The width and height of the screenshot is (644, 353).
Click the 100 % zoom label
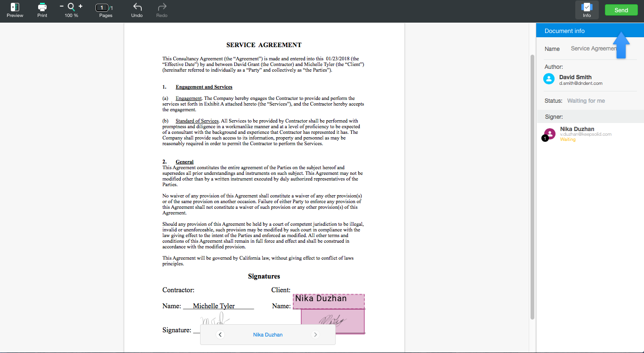tap(72, 16)
